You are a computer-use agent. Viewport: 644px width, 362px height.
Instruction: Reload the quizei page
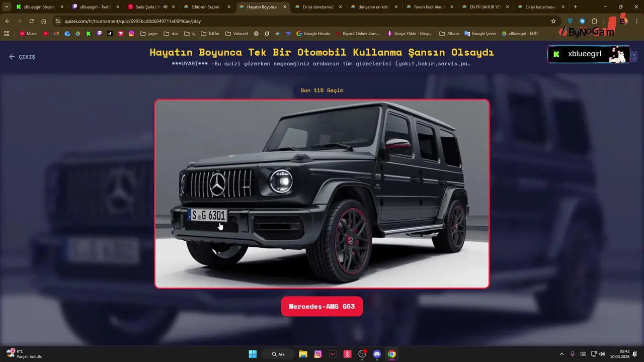[x=31, y=21]
